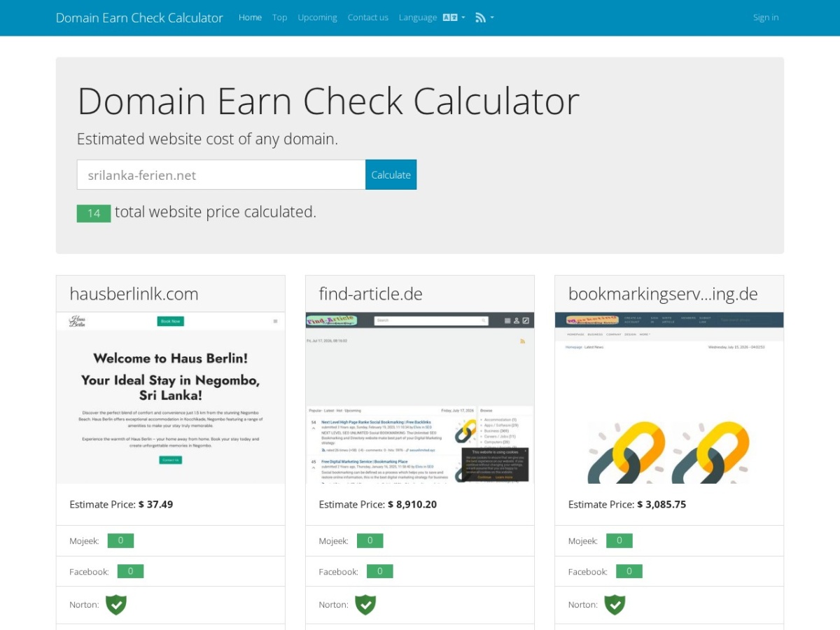Click the Facebook 0 badge under bookmarkingserv…ing.de
Screen dimensions: 840x630
629,571
